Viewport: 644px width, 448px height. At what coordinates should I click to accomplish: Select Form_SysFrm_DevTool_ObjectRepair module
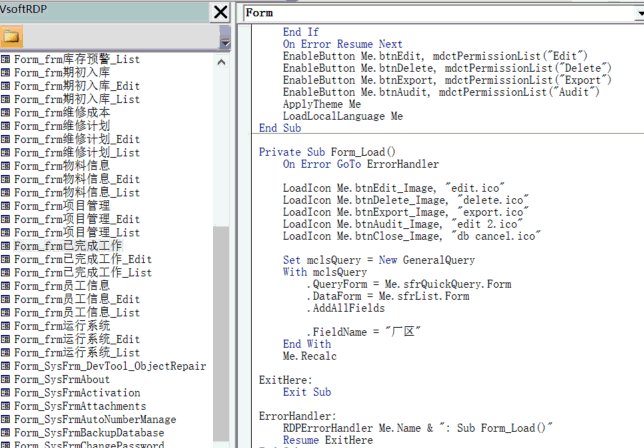point(110,366)
